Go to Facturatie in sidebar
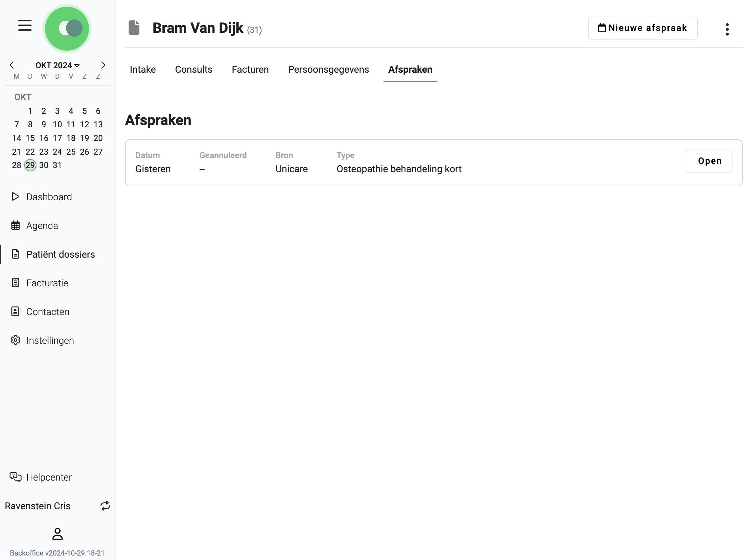Screen dimensions: 751x560 pyautogui.click(x=47, y=283)
